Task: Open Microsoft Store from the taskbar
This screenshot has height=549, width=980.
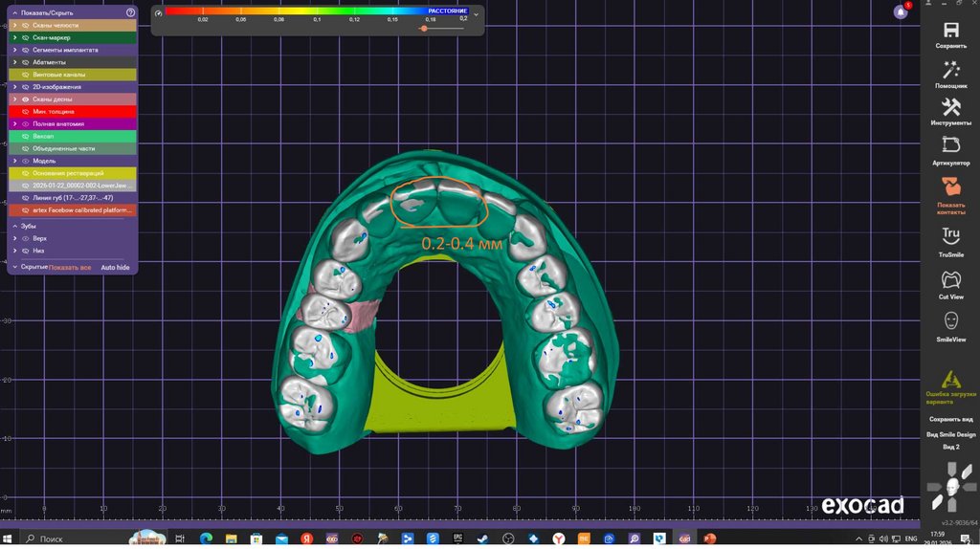Action: (256, 538)
